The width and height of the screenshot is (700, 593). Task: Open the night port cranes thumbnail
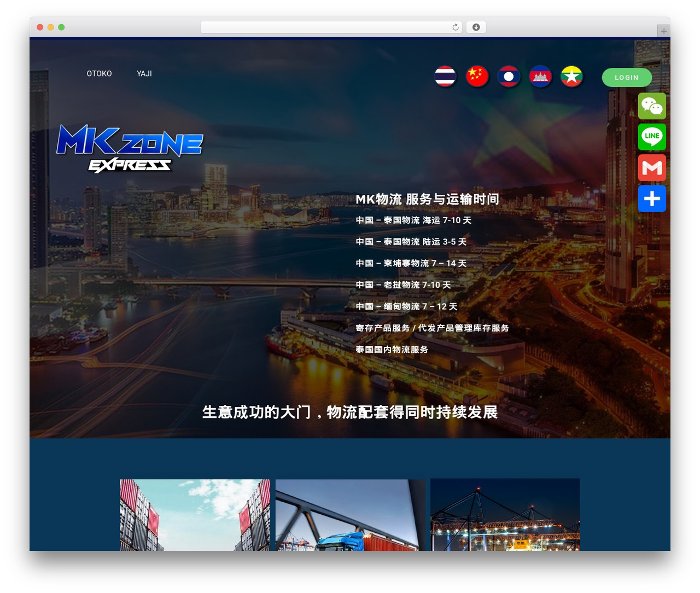pyautogui.click(x=505, y=514)
